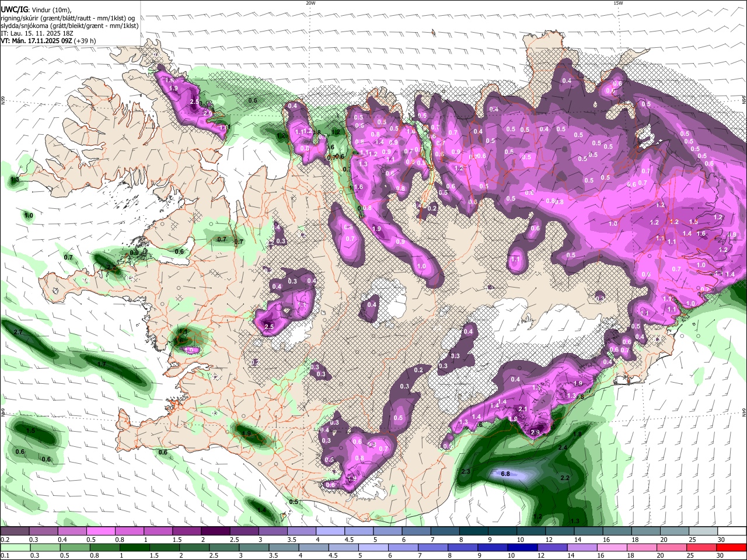The width and height of the screenshot is (747, 560).
Task: Click the 6.8 precipitation value offshore
Action: tap(505, 474)
